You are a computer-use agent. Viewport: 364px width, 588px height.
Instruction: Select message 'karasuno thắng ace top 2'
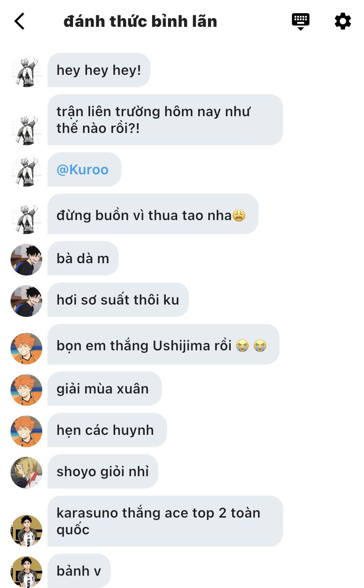(165, 521)
